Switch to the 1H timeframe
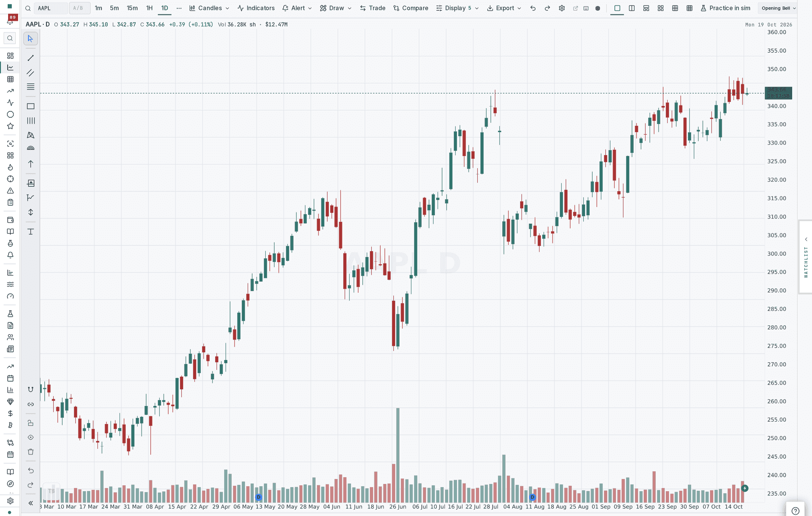This screenshot has width=812, height=516. [x=149, y=8]
